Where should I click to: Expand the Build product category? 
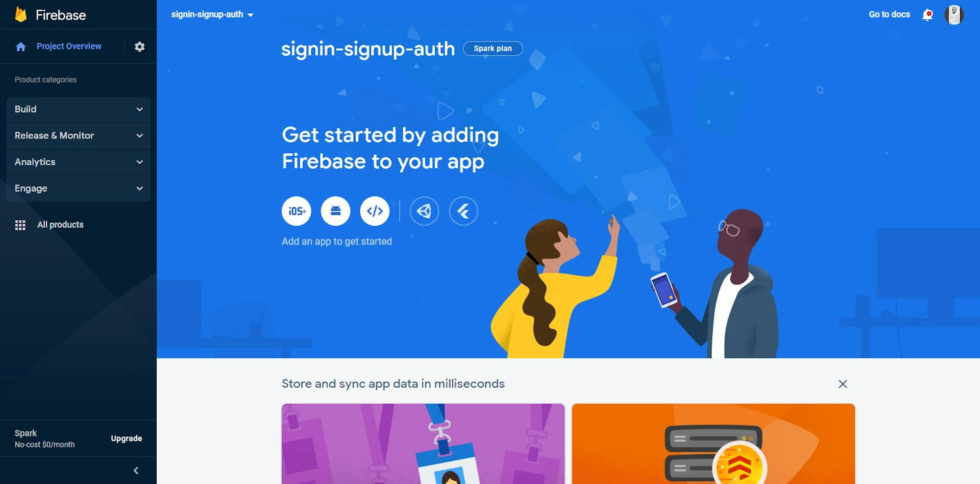[78, 108]
